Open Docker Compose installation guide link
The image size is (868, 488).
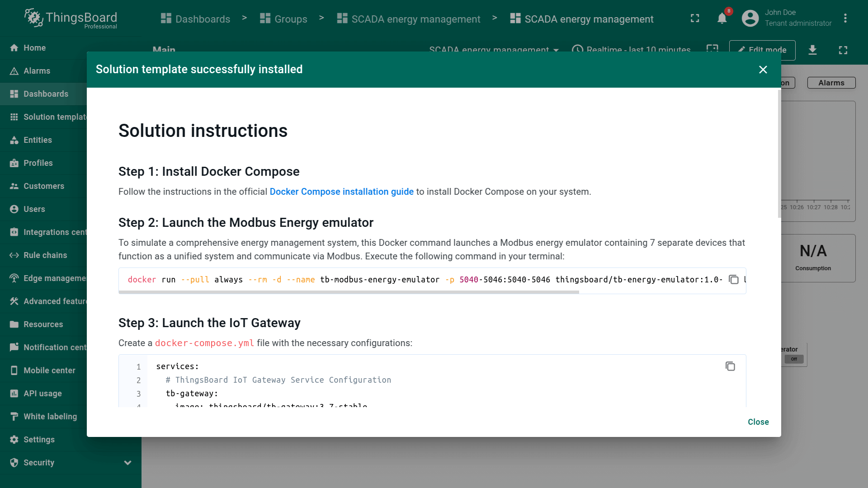341,192
